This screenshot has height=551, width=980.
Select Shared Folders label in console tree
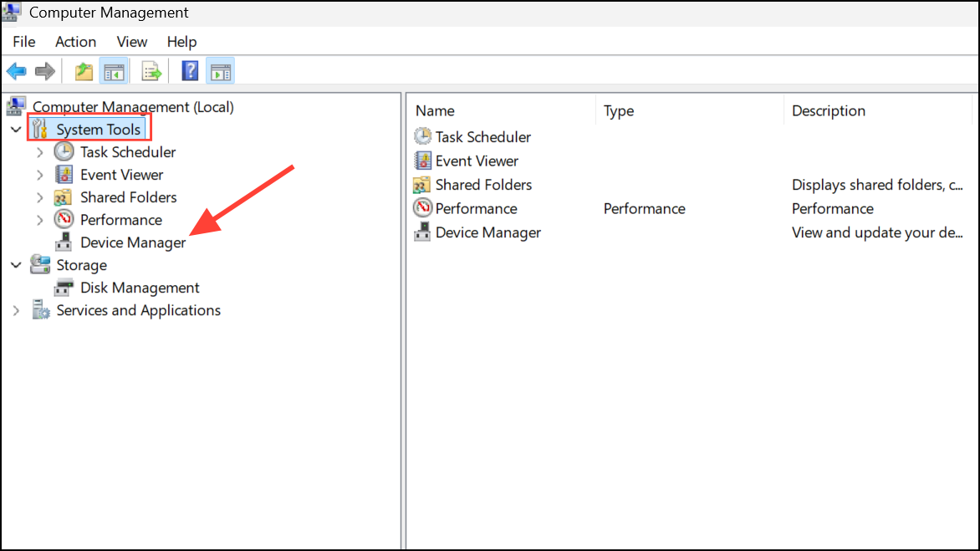point(129,197)
